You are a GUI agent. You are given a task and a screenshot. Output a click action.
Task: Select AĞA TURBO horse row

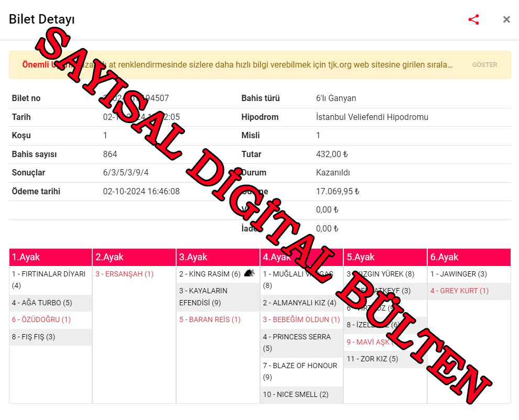42,303
